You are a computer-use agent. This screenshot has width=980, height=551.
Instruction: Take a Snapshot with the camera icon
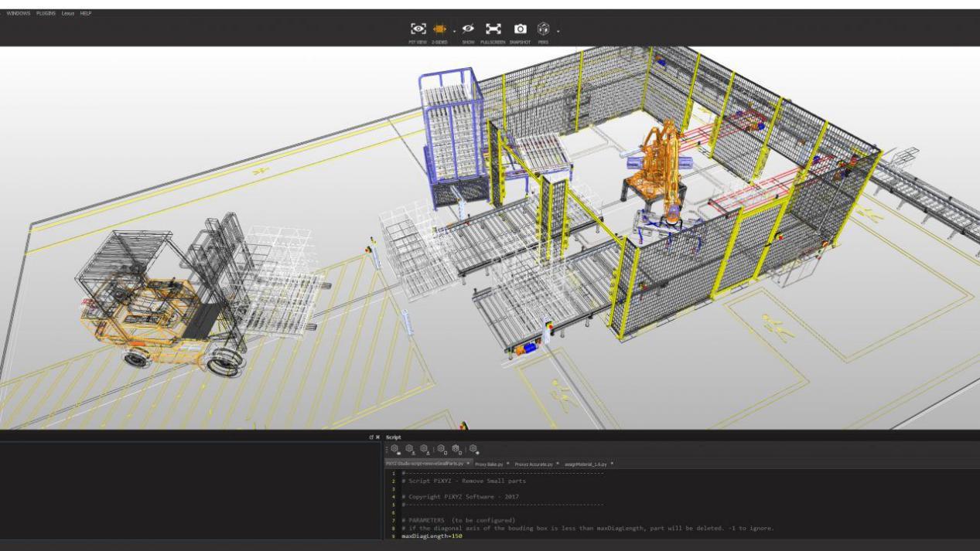pyautogui.click(x=521, y=29)
